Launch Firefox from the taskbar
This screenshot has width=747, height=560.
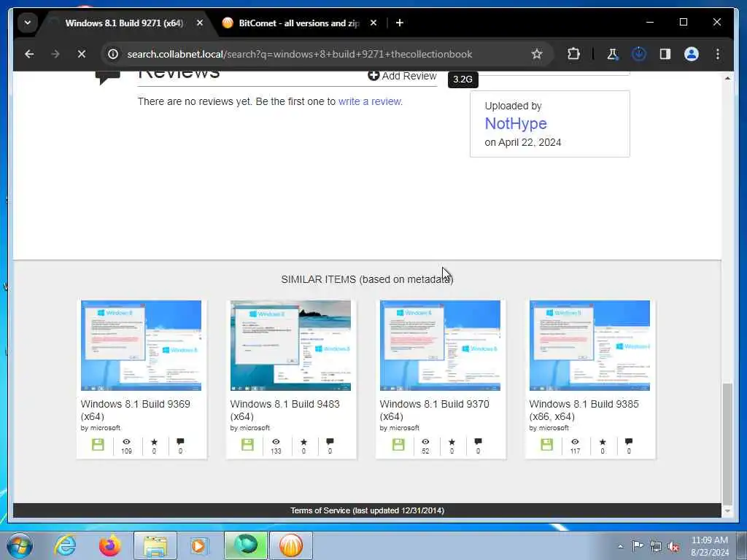[109, 545]
